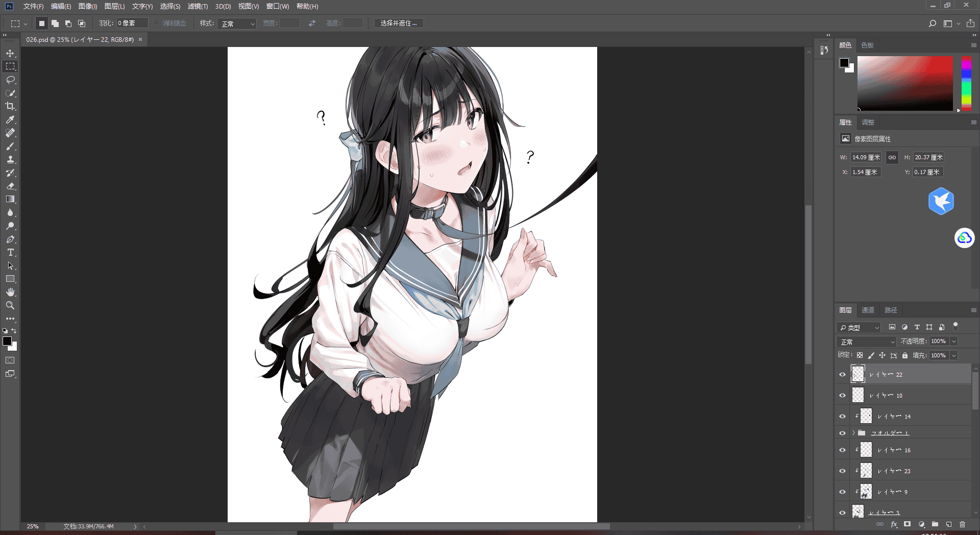Close the 026.psd document tab
The height and width of the screenshot is (535, 980).
140,39
